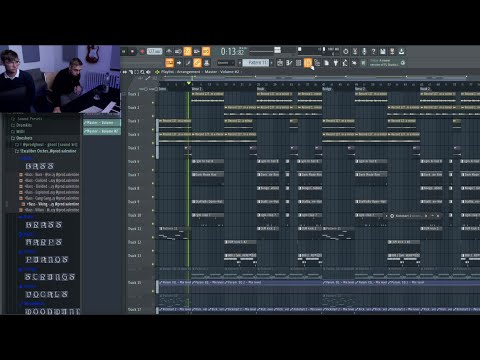The height and width of the screenshot is (360, 480).
Task: Click the pause/play button in transport
Action: tap(124, 52)
